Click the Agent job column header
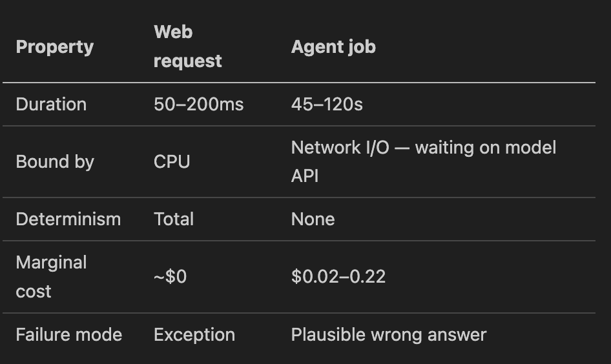 333,47
